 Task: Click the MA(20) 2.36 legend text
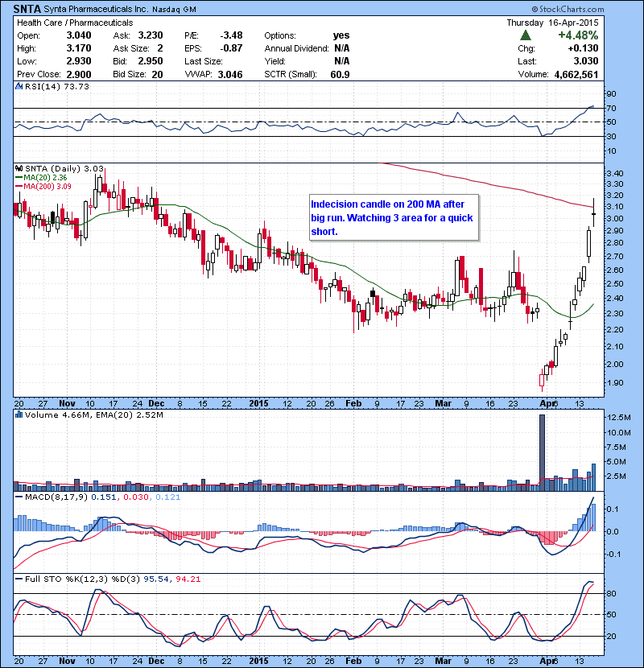45,178
